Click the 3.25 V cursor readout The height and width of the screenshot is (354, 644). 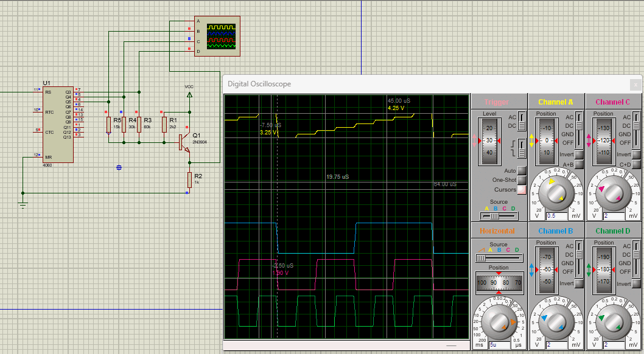(x=268, y=133)
